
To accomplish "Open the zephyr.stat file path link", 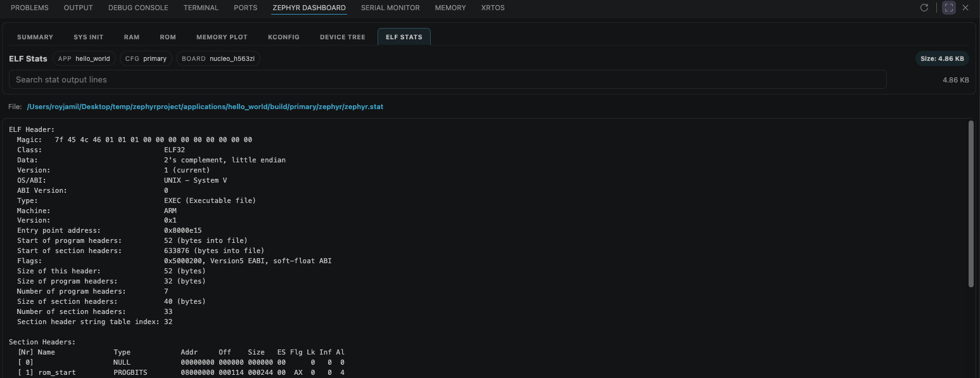I will click(205, 107).
